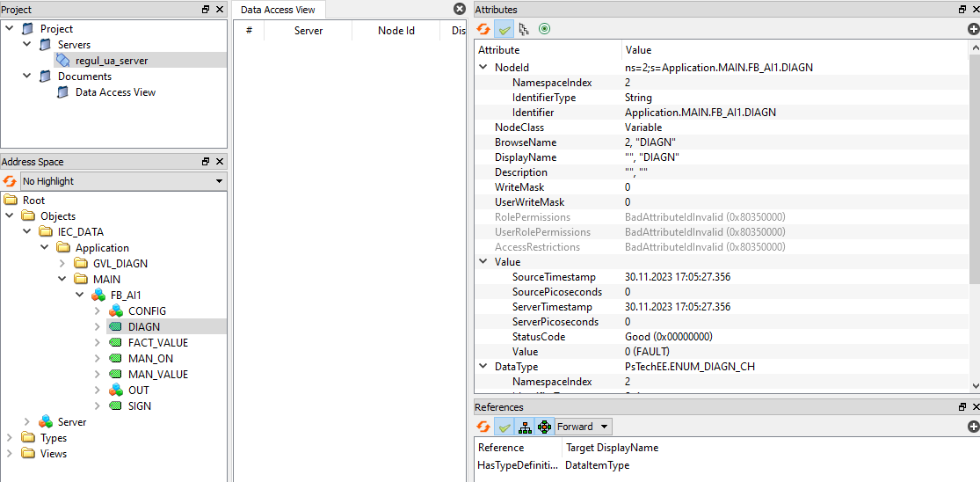Toggle the green checkmark in References toolbar
The width and height of the screenshot is (980, 482).
pyautogui.click(x=505, y=427)
